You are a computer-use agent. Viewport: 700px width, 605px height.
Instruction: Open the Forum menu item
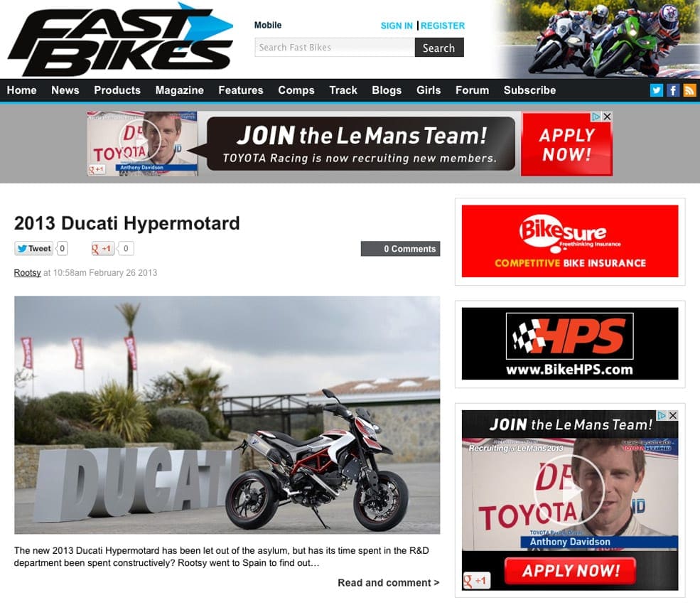coord(472,90)
